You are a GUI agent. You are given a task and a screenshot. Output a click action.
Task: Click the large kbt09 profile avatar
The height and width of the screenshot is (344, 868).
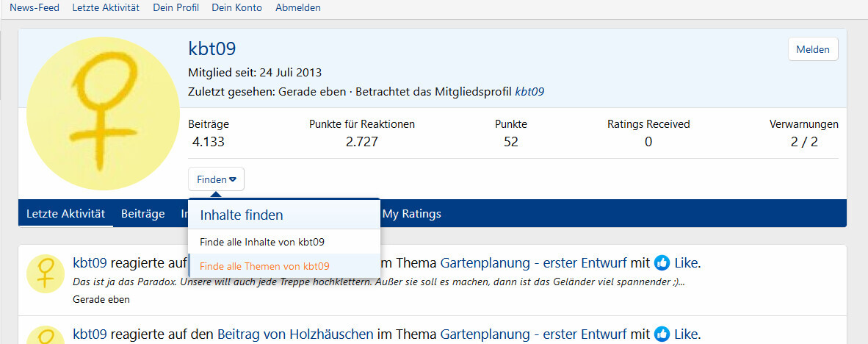click(99, 113)
